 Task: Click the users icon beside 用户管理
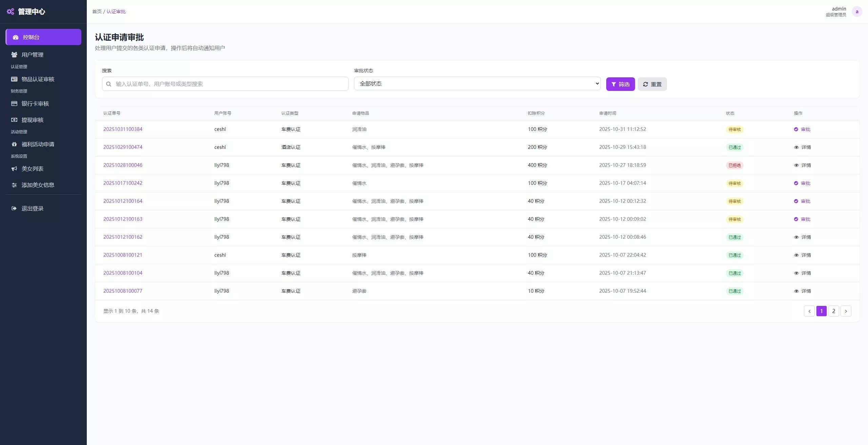coord(14,55)
